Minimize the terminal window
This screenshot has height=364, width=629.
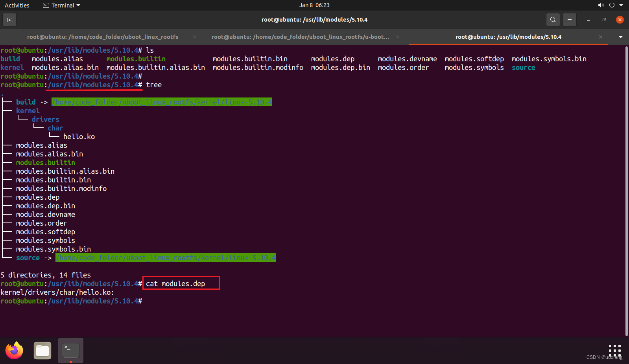588,20
